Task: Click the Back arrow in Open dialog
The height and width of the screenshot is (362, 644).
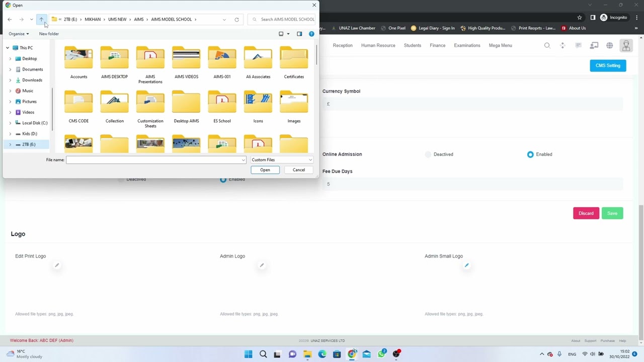Action: pos(10,19)
